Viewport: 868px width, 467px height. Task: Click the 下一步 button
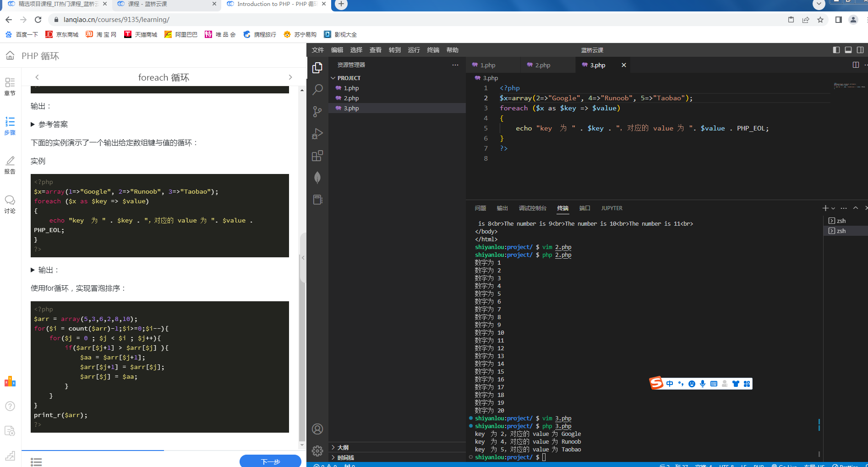click(270, 462)
